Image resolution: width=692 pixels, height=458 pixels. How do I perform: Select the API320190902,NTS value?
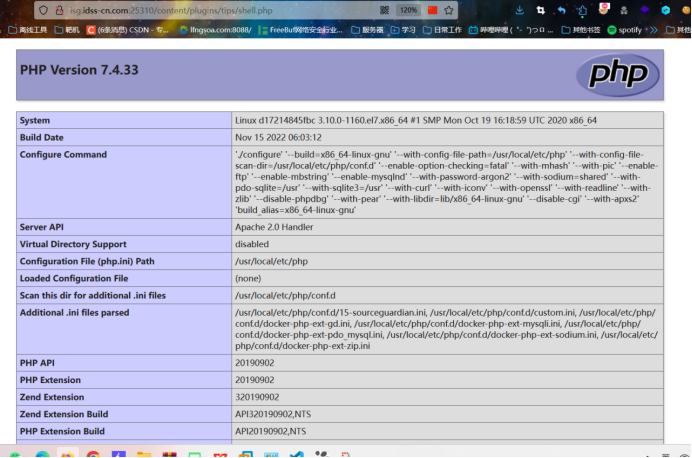click(273, 414)
